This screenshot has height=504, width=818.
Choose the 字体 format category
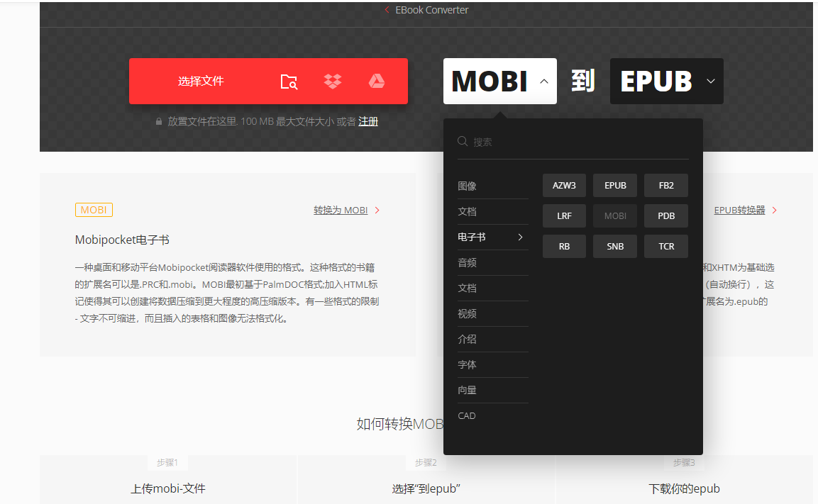click(x=468, y=365)
